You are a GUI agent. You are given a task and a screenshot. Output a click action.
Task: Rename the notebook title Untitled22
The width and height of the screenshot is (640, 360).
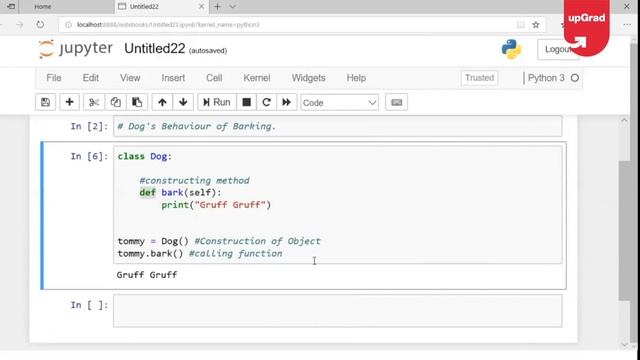click(x=155, y=49)
